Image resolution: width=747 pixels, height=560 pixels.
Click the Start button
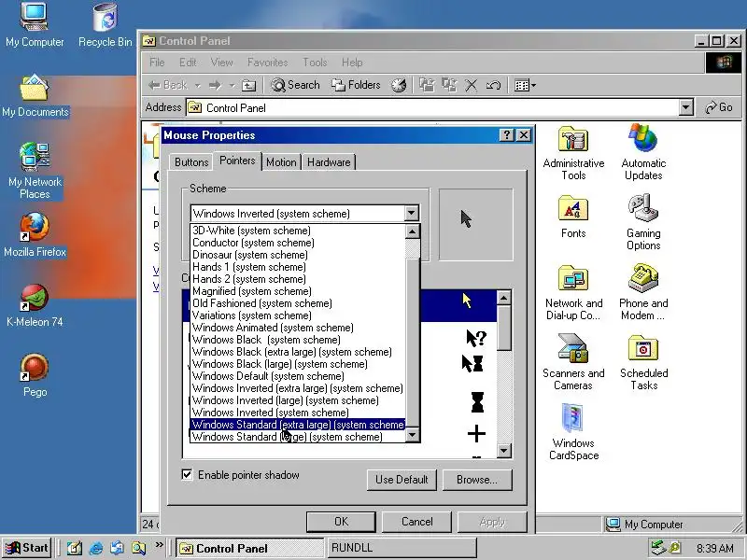point(27,548)
